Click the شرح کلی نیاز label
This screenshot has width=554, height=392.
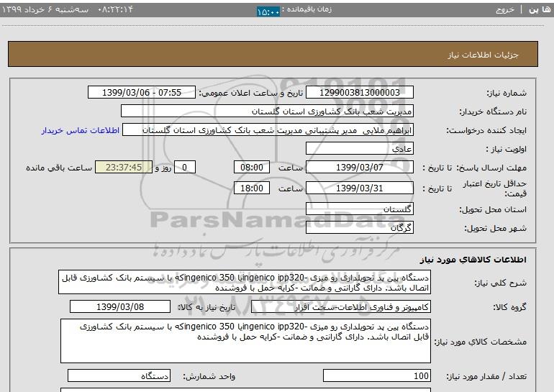[x=500, y=283]
